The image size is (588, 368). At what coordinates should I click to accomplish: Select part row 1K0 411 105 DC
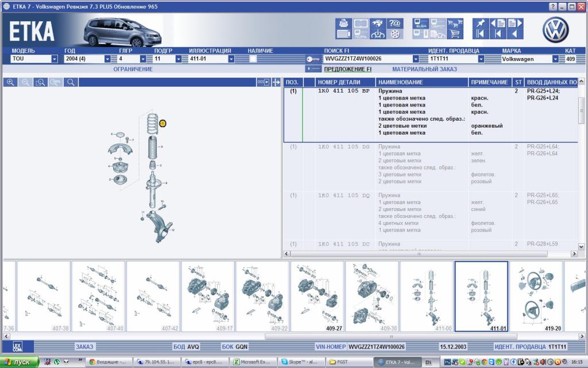[x=431, y=245]
